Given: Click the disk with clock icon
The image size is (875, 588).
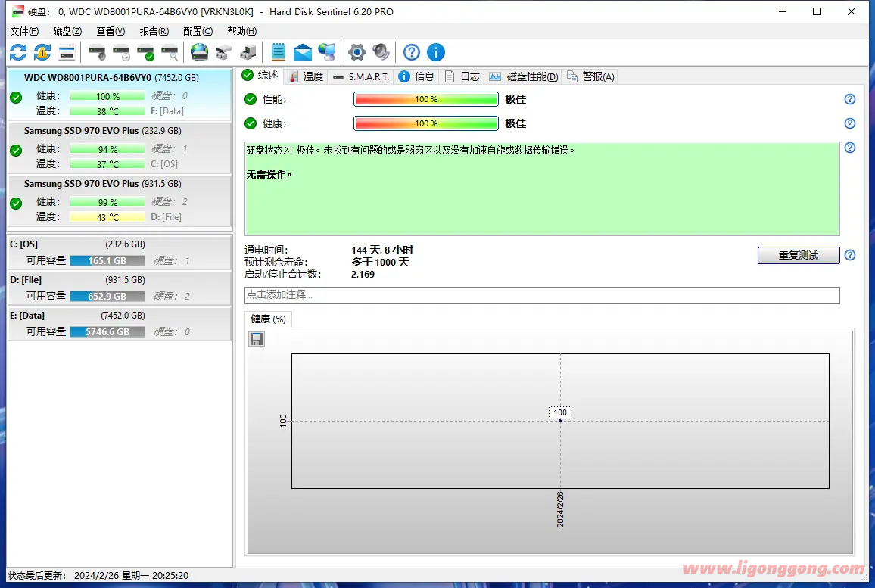Looking at the screenshot, I should pos(121,53).
